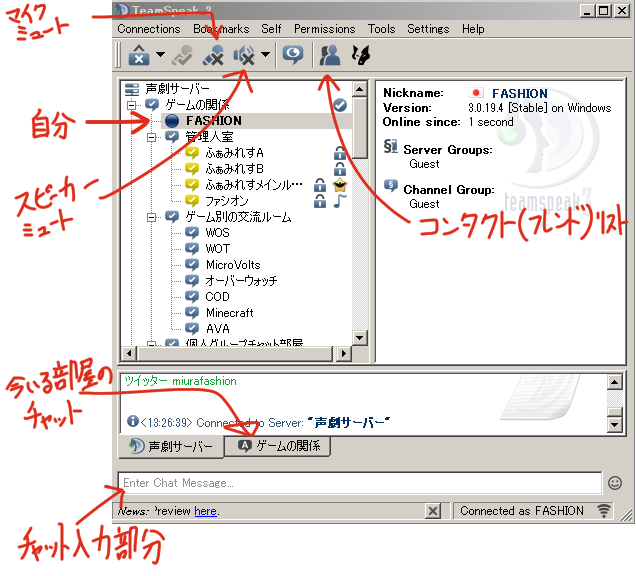Open the Settings menu
This screenshot has height=576, width=636.
tap(428, 29)
